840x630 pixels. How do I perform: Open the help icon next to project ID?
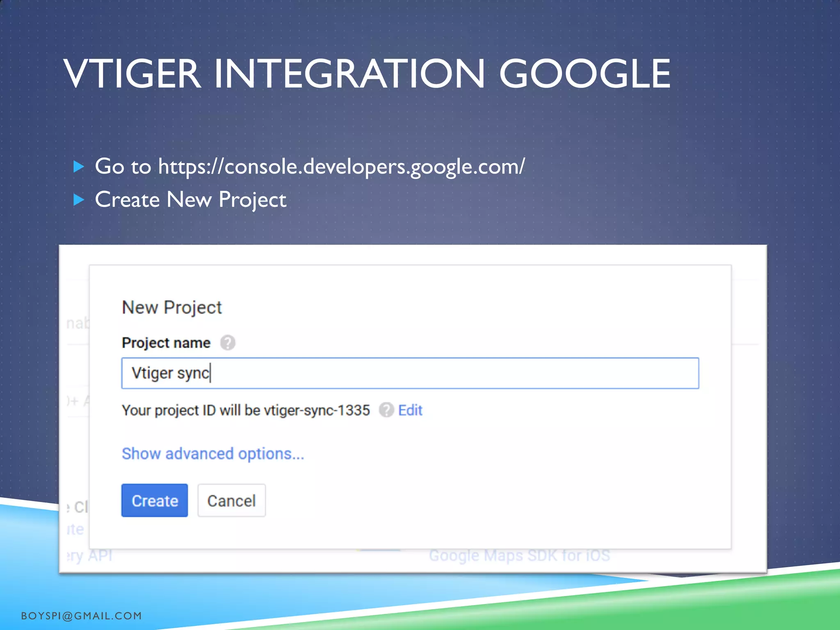(386, 410)
